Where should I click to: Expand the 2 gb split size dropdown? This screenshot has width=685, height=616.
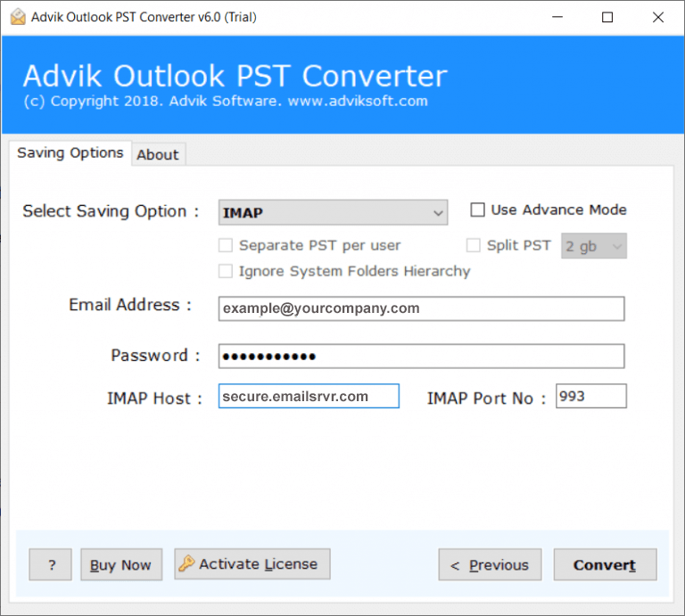tap(594, 246)
